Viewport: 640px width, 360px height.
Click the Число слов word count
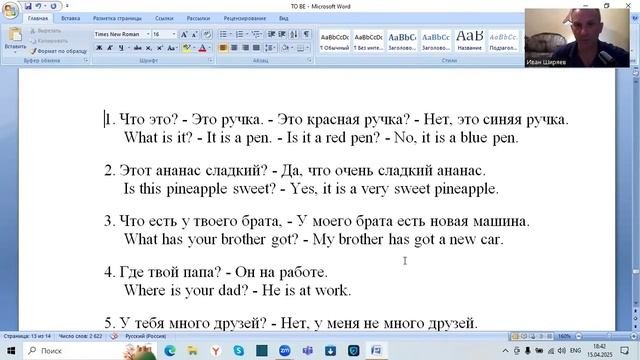[80, 336]
